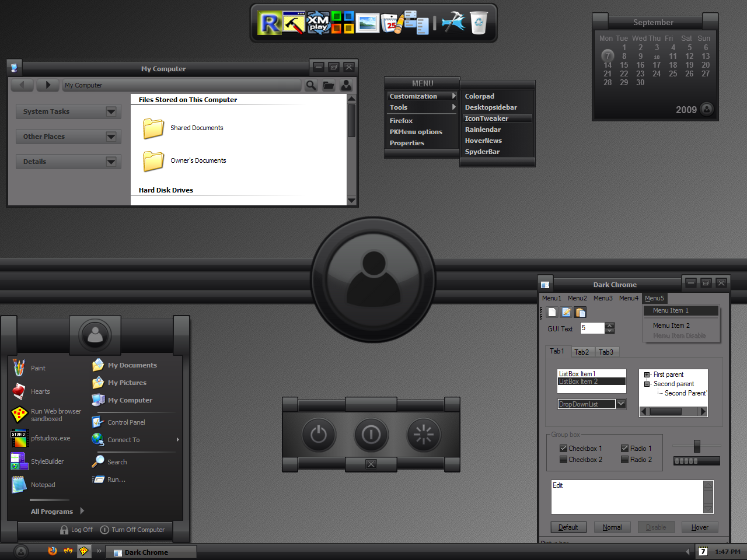Image resolution: width=747 pixels, height=560 pixels.
Task: Select Menu Item 1 from Menu5
Action: (x=681, y=311)
